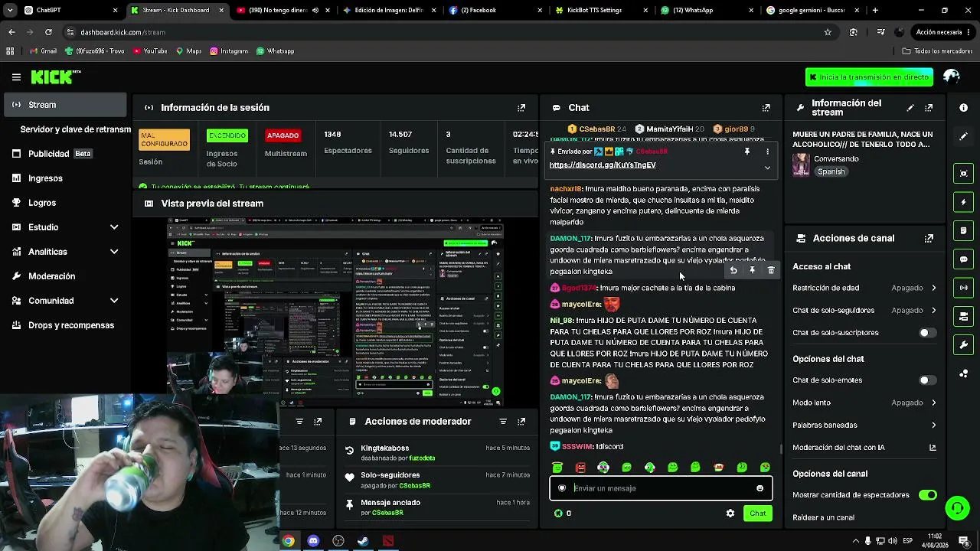This screenshot has width=980, height=551.
Task: Click the document icon in the right rail
Action: [x=964, y=230]
